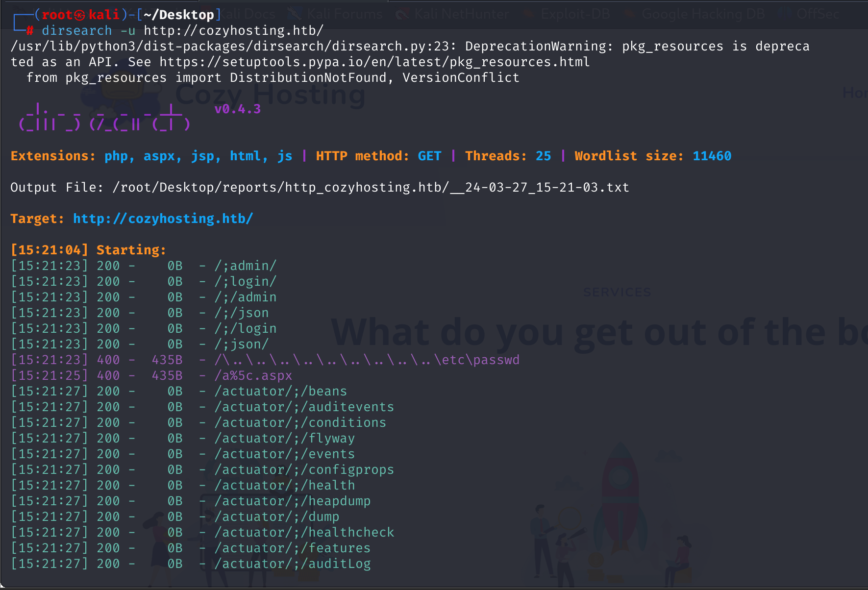Open Exploit-DB bookmark in background browser
Screen dimensions: 868x590
click(568, 14)
